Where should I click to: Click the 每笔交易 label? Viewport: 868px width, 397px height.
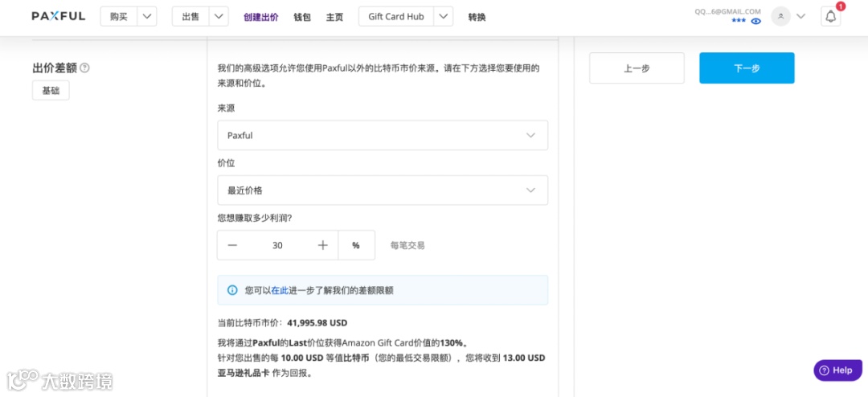pos(407,245)
